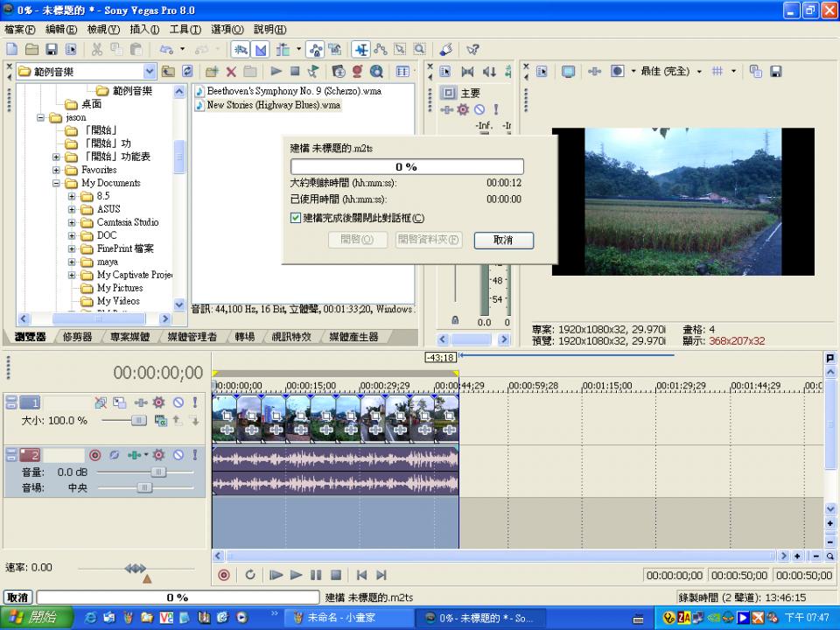Viewport: 840px width, 630px height.
Task: Uncheck close dialog after rendering checkbox
Action: (x=296, y=218)
